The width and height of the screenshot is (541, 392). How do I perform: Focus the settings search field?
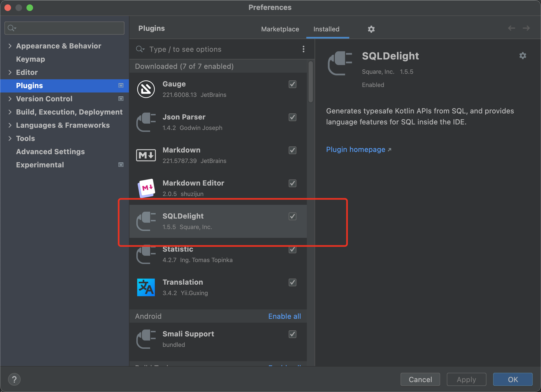pos(64,28)
